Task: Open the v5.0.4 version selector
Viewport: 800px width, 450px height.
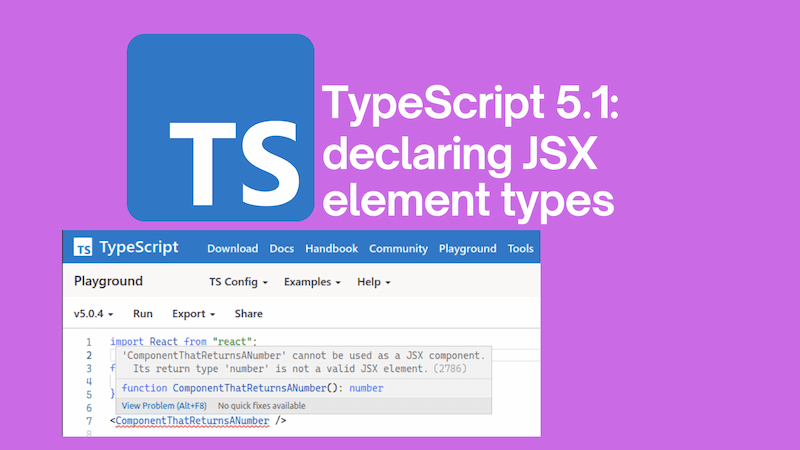Action: [93, 313]
